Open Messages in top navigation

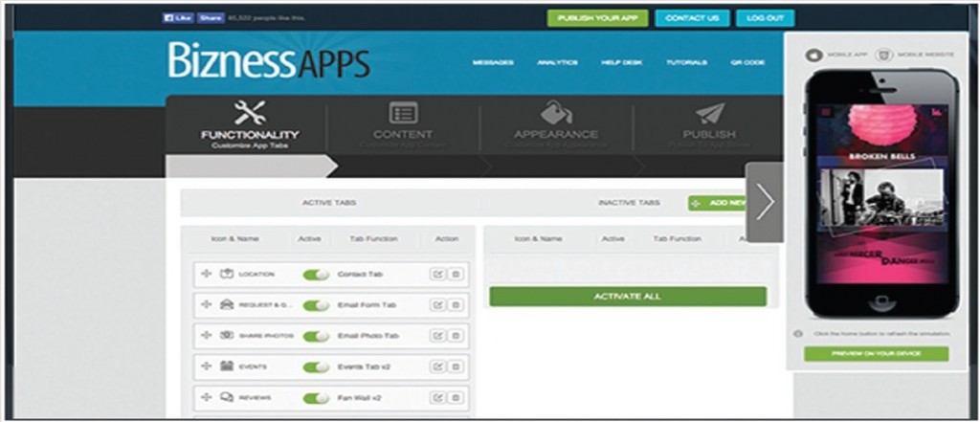(493, 62)
